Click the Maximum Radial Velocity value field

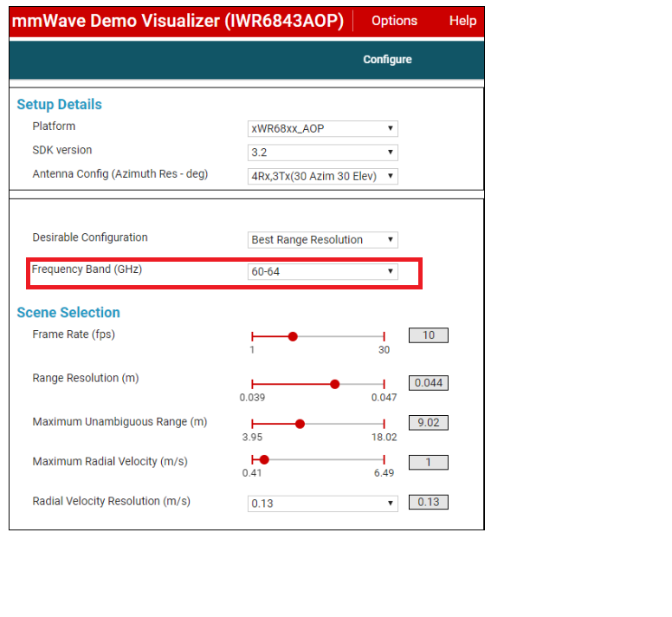click(x=429, y=462)
